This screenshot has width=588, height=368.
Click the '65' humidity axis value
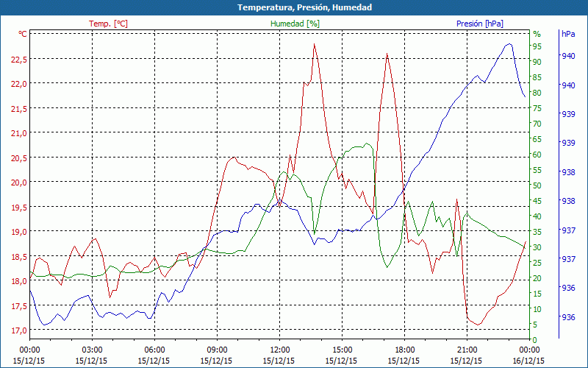click(x=537, y=139)
